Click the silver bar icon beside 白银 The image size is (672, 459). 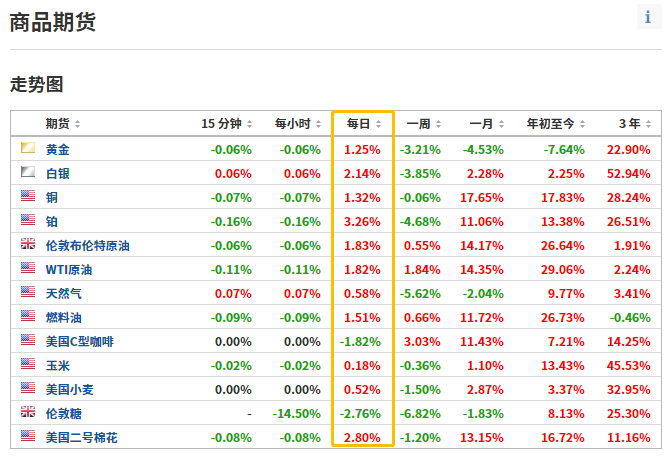[28, 173]
